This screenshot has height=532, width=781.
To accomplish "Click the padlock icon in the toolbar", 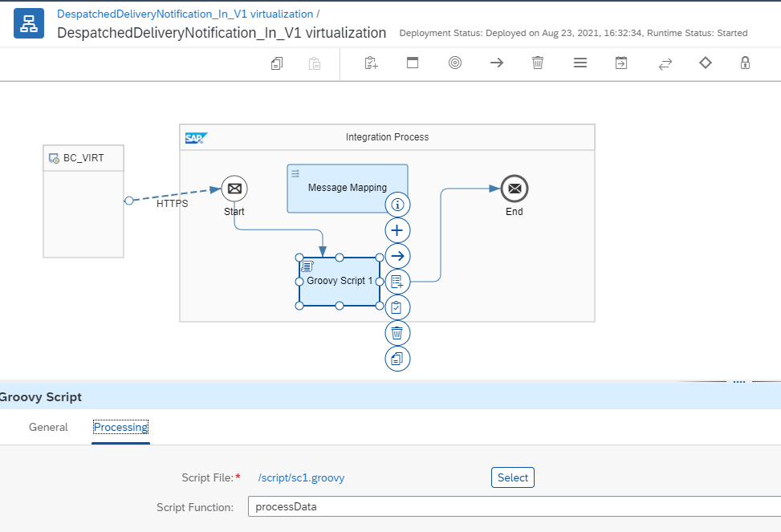I will click(x=745, y=63).
